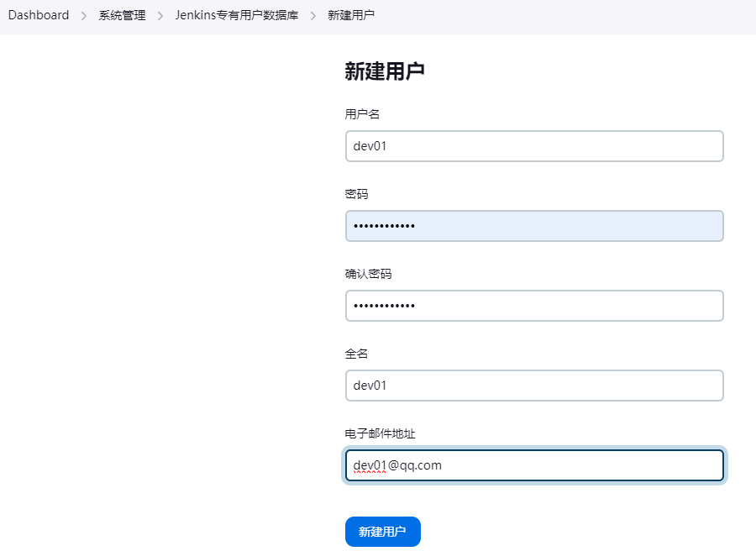The image size is (756, 551).
Task: Focus the 电子邮件地址 input field
Action: (534, 464)
